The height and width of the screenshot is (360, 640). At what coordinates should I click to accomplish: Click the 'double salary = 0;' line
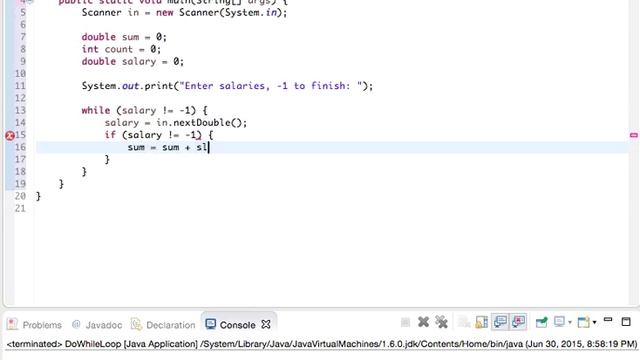(x=133, y=62)
